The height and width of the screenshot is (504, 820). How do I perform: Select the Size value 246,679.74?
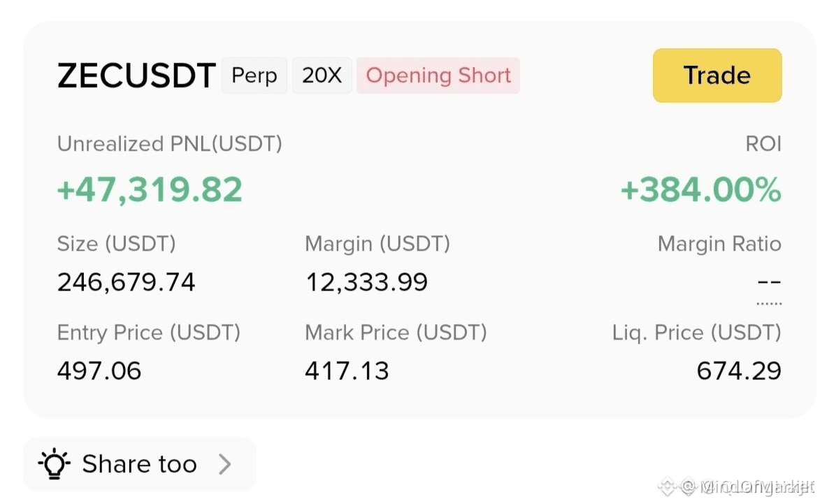click(126, 282)
